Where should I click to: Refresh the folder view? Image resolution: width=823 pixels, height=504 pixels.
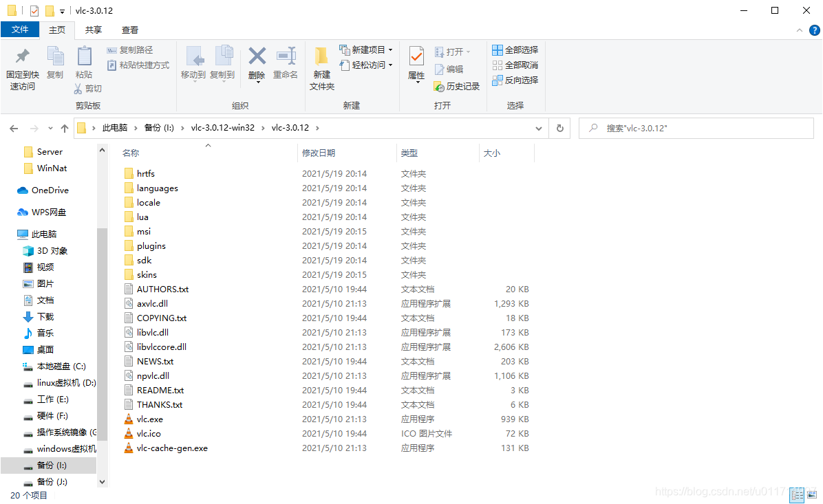click(x=560, y=129)
